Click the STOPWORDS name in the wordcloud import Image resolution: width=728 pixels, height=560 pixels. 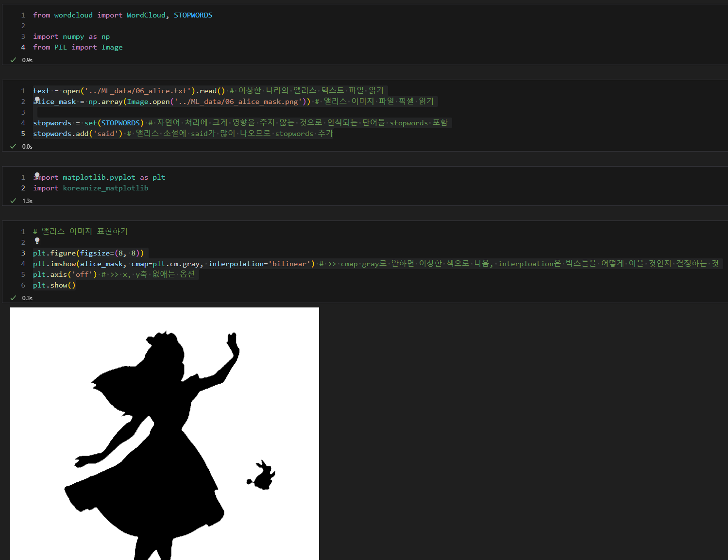click(x=193, y=15)
